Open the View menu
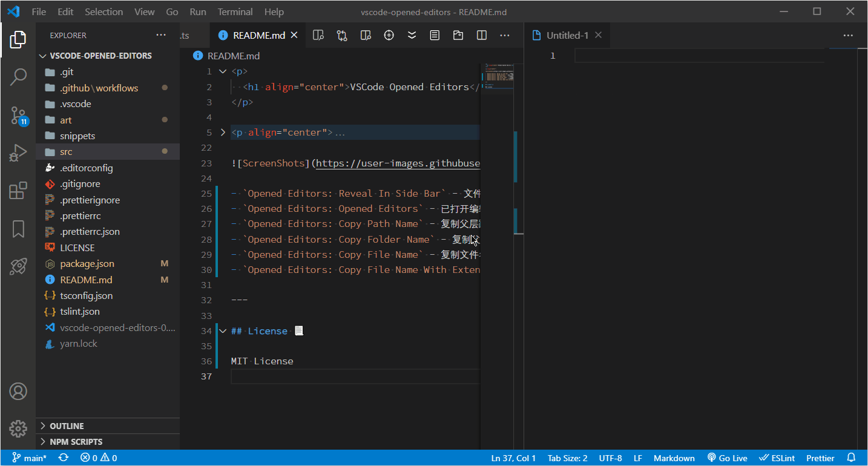 pyautogui.click(x=145, y=11)
